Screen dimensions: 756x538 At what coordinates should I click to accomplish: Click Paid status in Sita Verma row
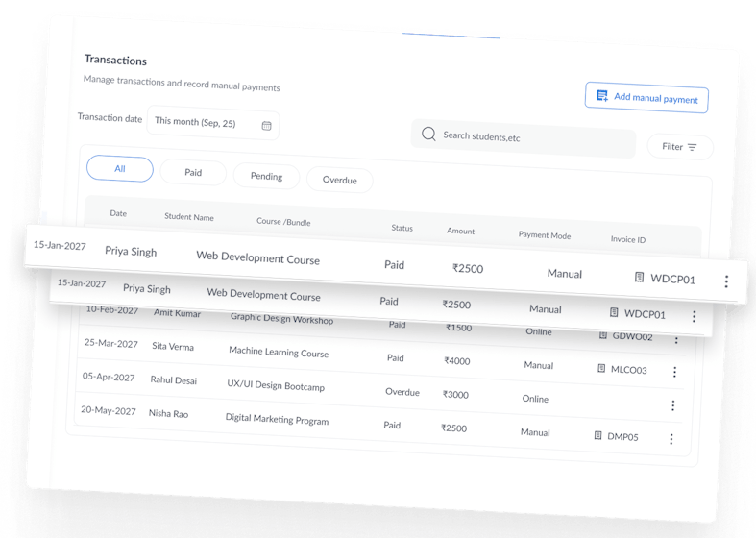point(396,357)
